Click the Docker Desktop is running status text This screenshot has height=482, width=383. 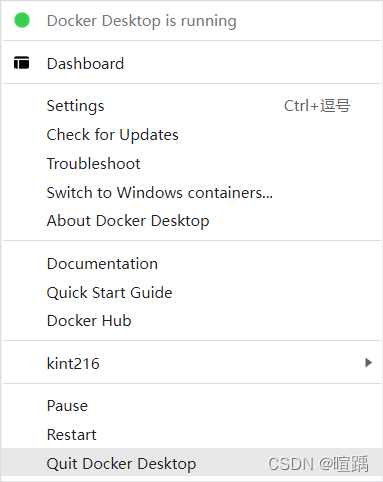click(x=142, y=21)
